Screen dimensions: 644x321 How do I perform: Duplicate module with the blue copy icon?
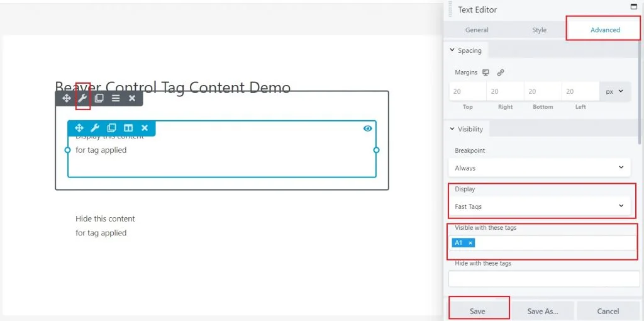[x=111, y=128]
